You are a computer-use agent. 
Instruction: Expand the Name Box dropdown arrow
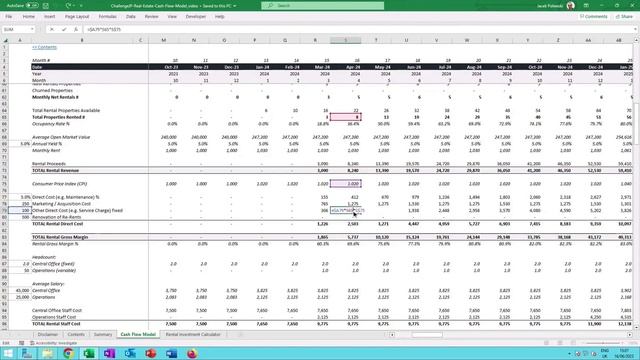click(x=32, y=29)
